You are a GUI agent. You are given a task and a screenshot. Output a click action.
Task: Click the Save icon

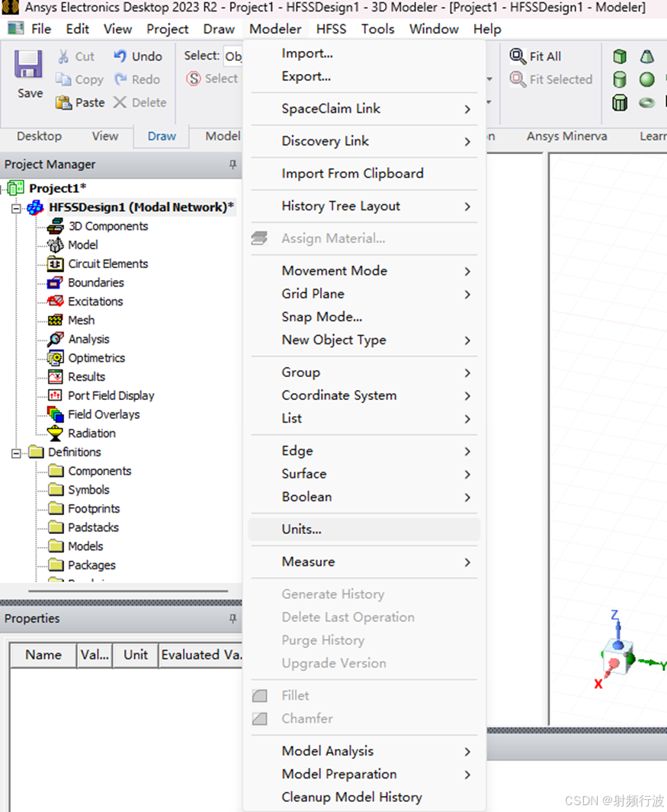[x=28, y=64]
